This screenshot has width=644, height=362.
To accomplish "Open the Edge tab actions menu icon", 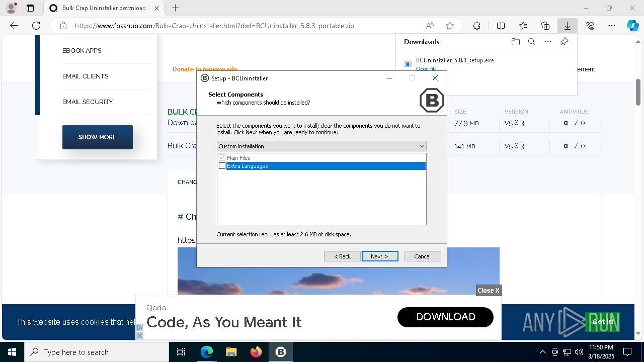I will tap(30, 8).
